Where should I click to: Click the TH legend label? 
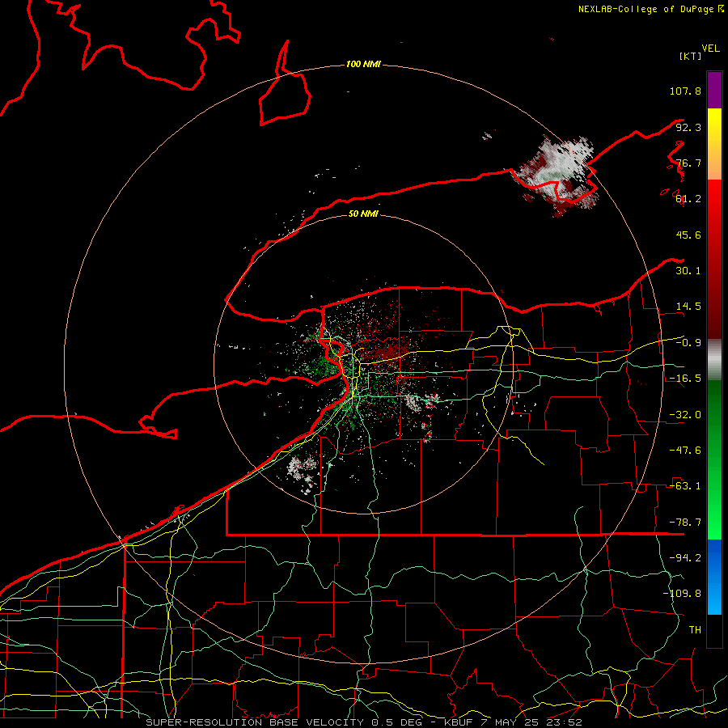pos(695,630)
